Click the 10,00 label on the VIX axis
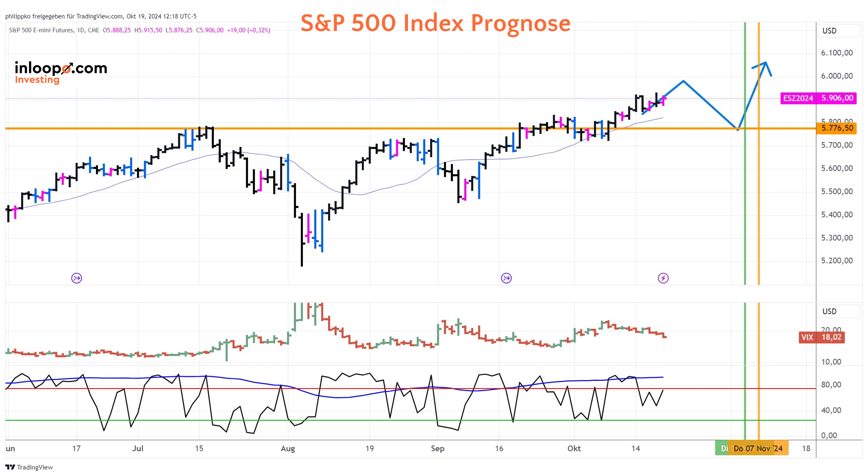This screenshot has width=868, height=476. (831, 362)
